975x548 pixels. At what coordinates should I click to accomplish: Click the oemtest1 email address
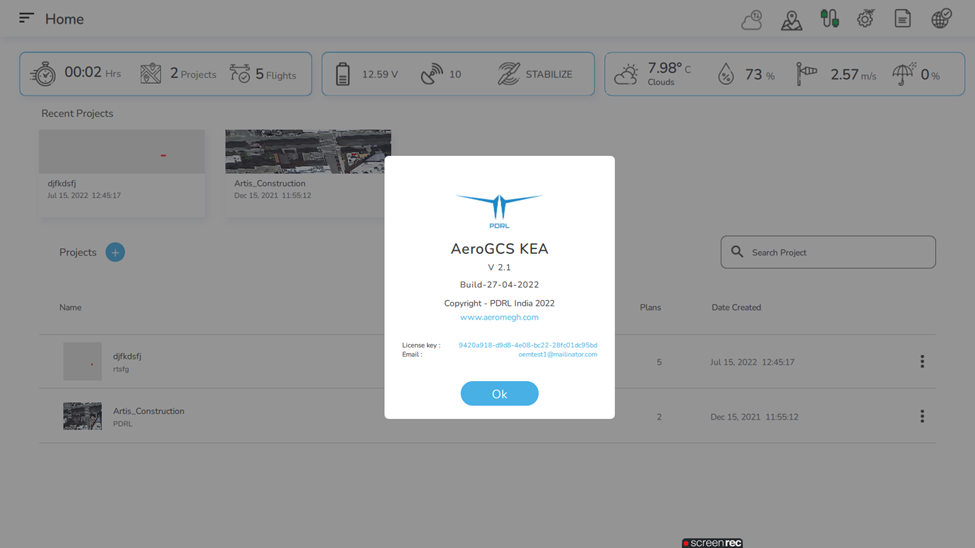click(x=558, y=355)
